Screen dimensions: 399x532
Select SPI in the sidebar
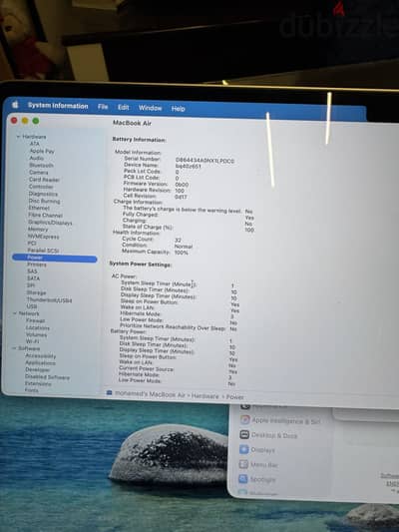(31, 285)
